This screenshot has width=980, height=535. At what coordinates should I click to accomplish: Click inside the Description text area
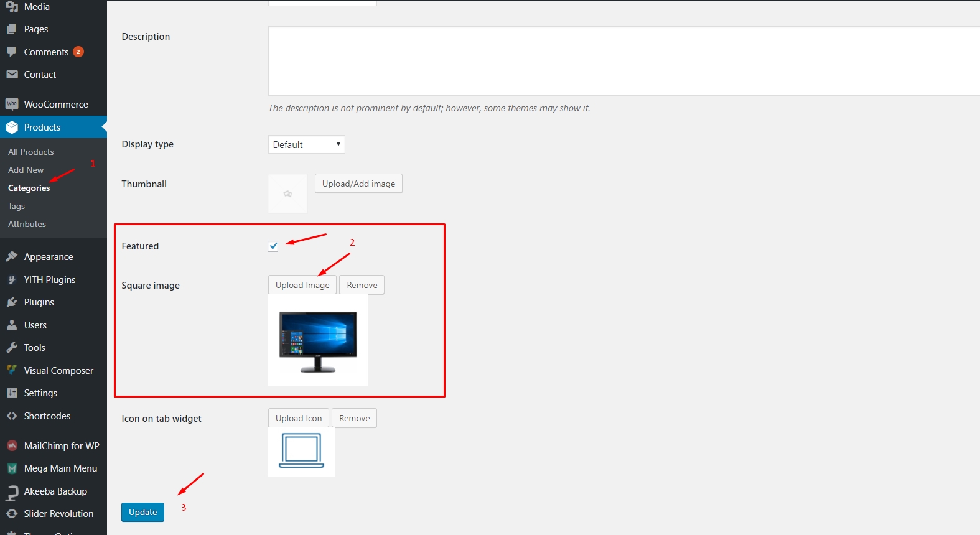coord(624,61)
